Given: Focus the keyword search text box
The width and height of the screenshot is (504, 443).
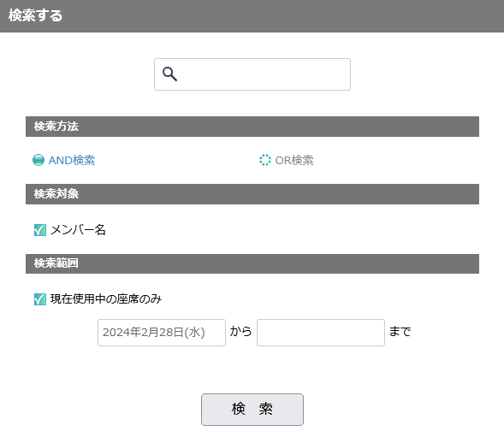Looking at the screenshot, I should 252,74.
